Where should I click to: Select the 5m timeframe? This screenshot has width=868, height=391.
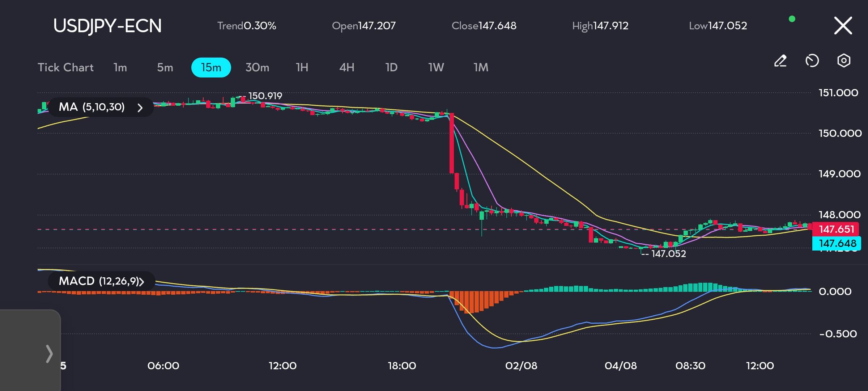(x=165, y=67)
